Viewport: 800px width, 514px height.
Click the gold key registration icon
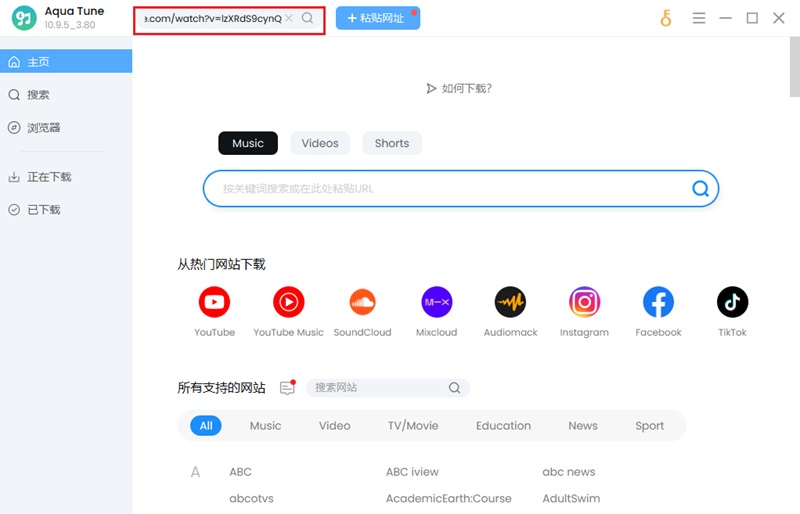click(x=666, y=18)
